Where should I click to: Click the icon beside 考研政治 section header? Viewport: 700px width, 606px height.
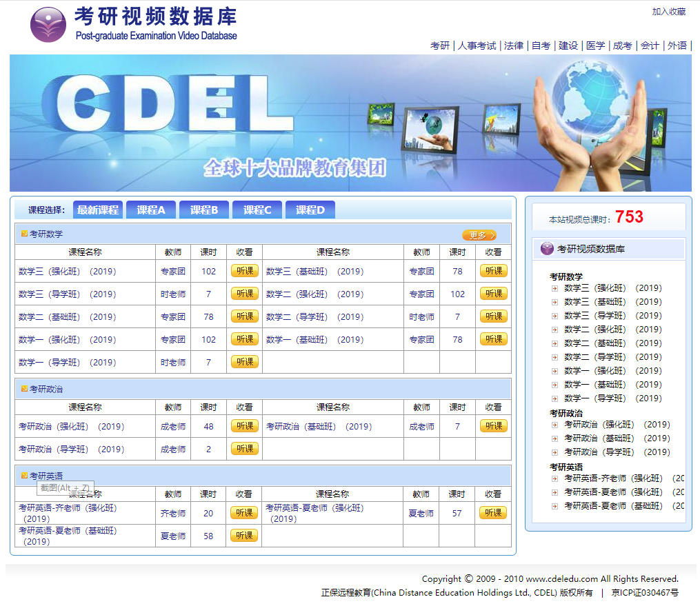pos(24,389)
